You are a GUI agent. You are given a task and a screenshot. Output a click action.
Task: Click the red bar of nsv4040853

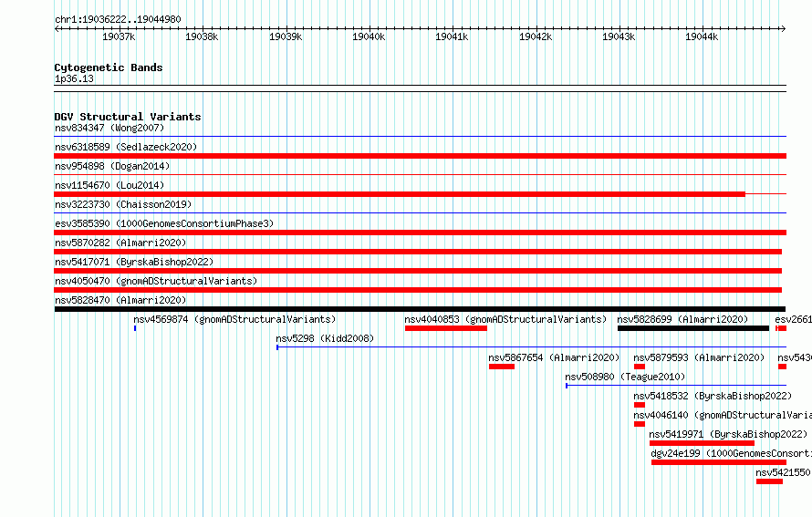pos(446,328)
